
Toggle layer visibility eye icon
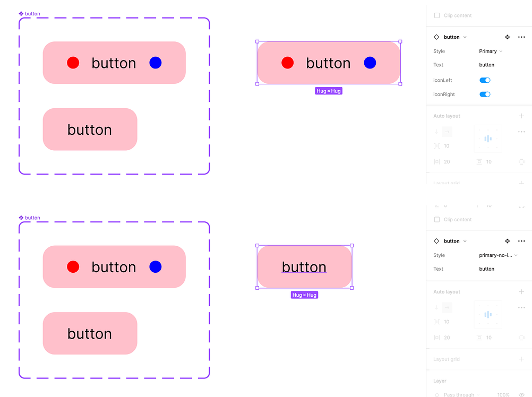[521, 394]
